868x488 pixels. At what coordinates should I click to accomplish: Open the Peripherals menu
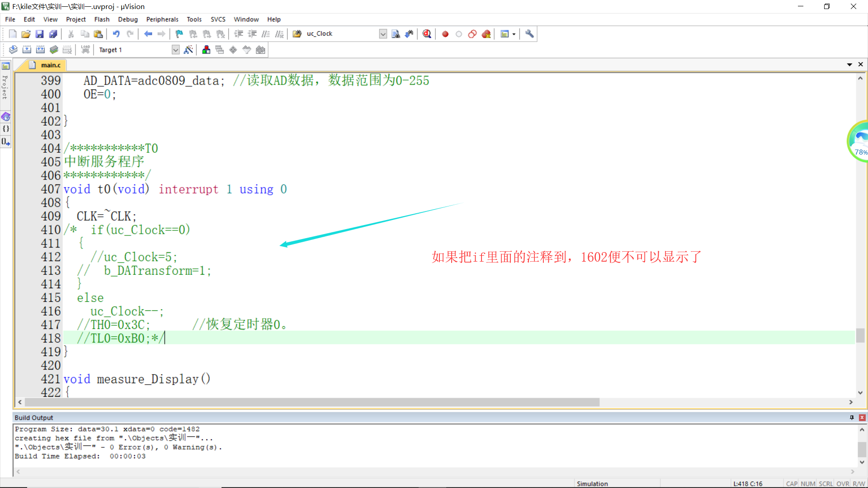coord(162,19)
